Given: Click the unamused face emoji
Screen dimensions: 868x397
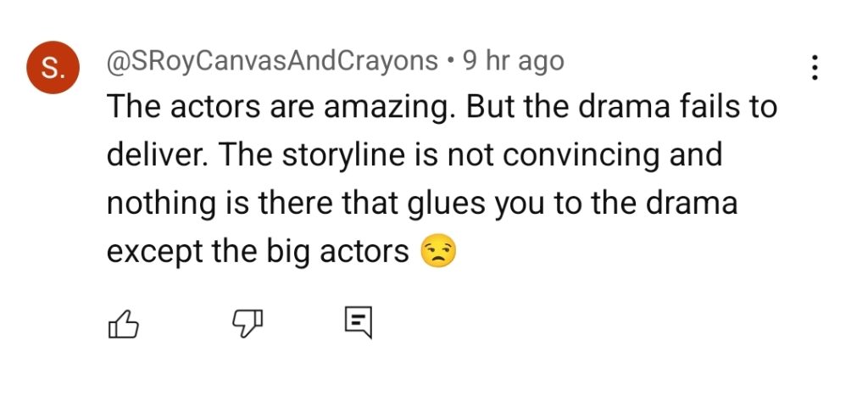Looking at the screenshot, I should tap(438, 251).
